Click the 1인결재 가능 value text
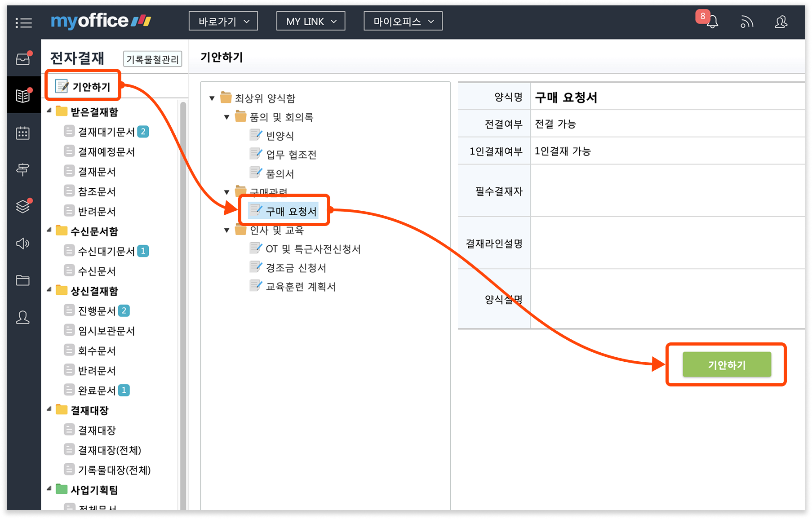 [563, 151]
